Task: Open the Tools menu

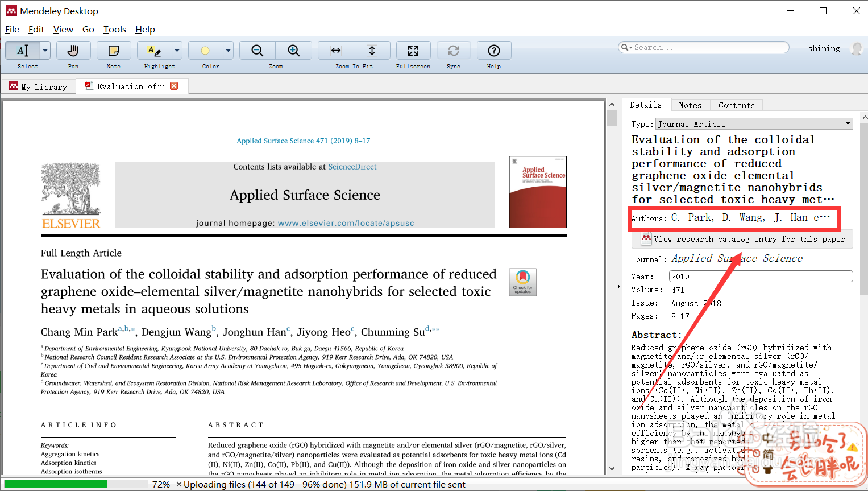Action: pos(115,29)
